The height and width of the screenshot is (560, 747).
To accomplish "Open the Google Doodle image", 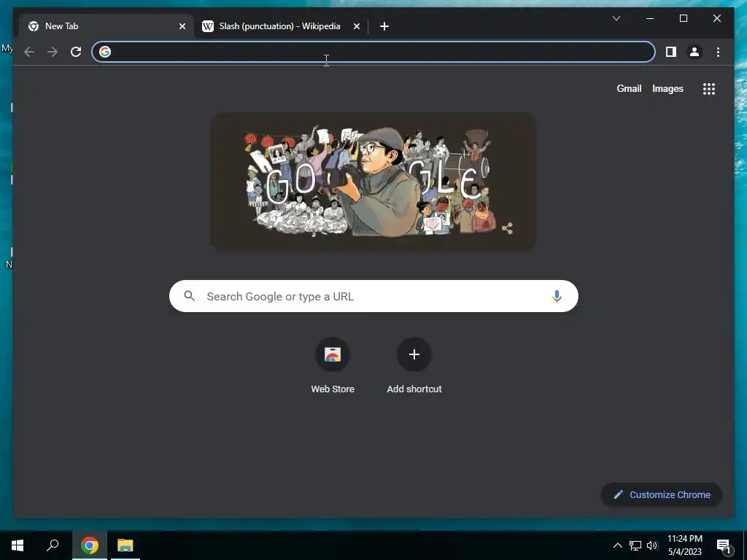I will point(373,182).
